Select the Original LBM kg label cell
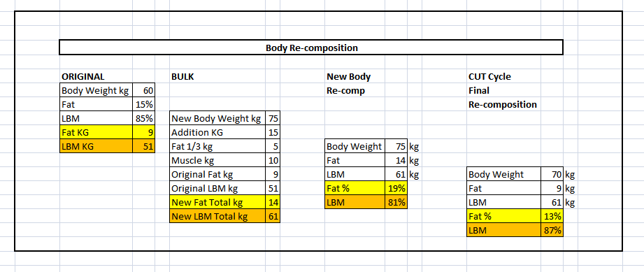Screen dimensions: 644x272 [217, 188]
